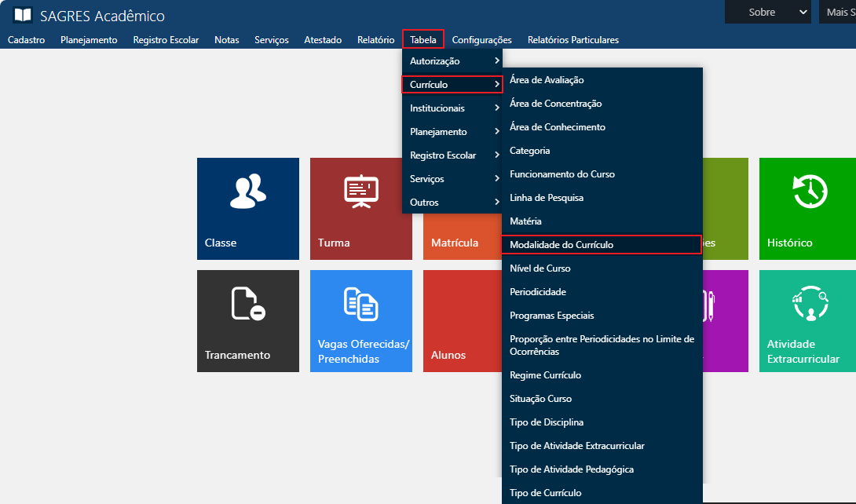Screen dimensions: 856x504
Task: Click the Mais S button at top right
Action: point(837,12)
